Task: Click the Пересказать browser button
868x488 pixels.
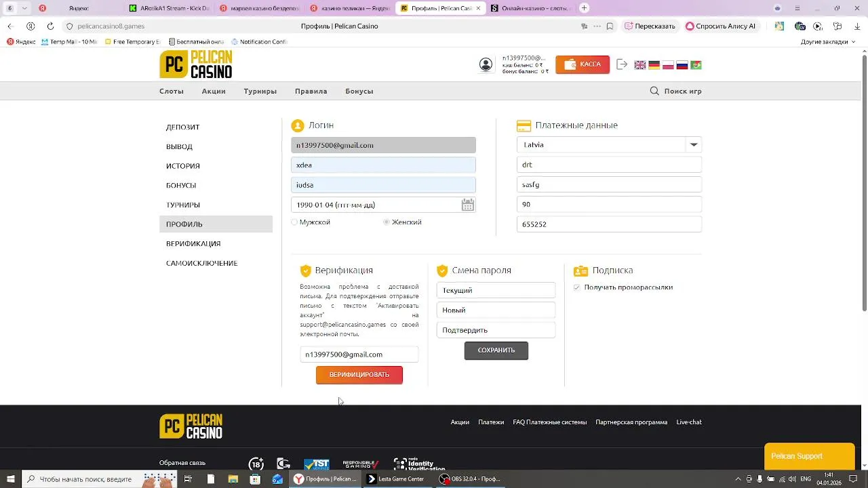Action: pos(650,26)
